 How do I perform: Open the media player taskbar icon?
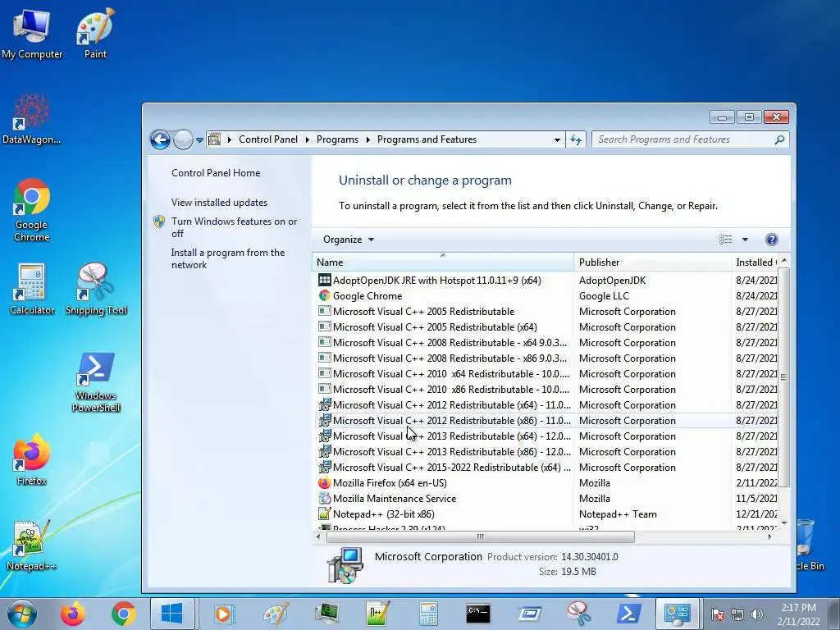(x=225, y=614)
